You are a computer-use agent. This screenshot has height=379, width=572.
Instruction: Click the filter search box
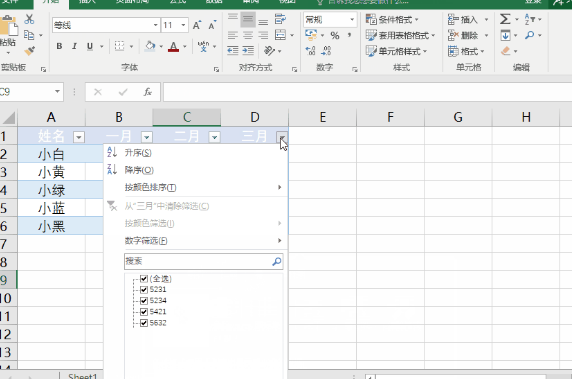point(204,261)
